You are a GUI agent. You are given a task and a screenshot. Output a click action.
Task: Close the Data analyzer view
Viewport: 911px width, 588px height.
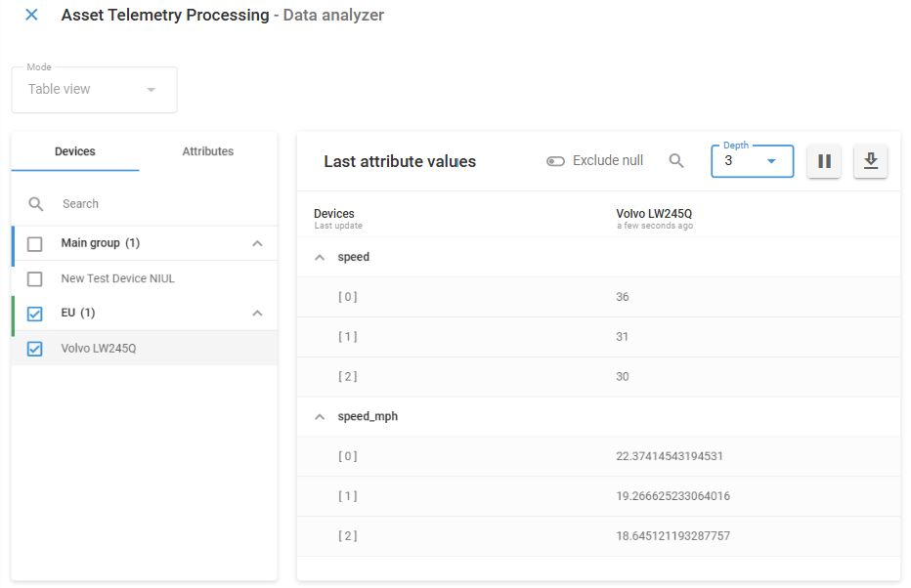point(30,16)
